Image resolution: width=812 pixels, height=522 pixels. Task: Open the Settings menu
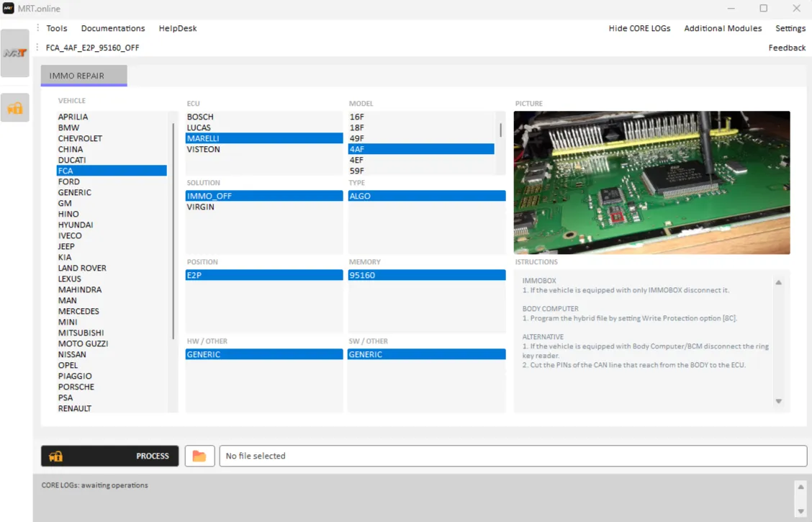(790, 29)
